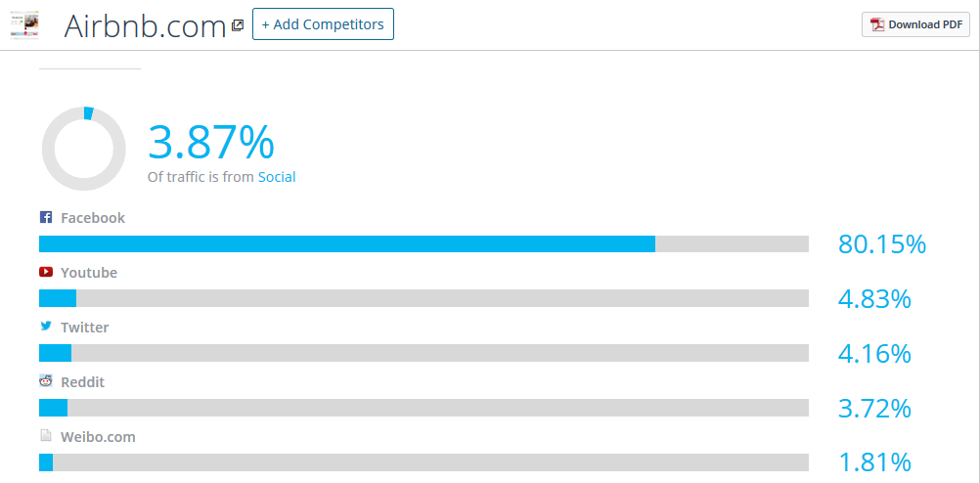Viewport: 980px width, 483px height.
Task: Click the Weibo.com source label
Action: click(98, 437)
